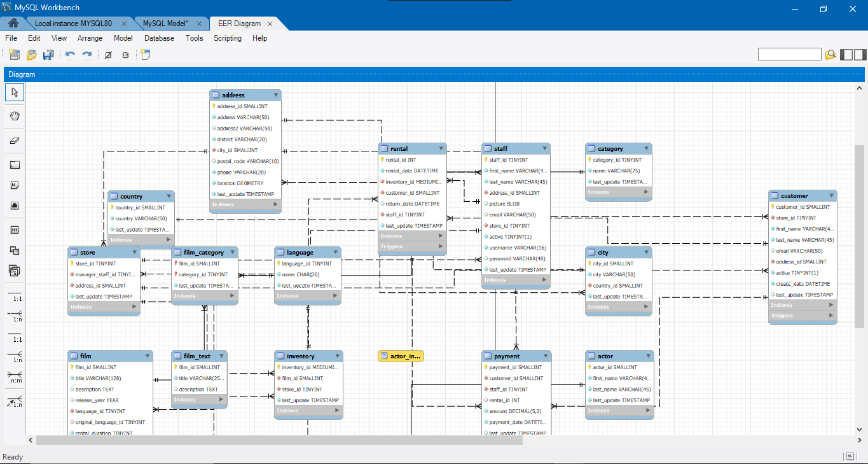Choose relationship using existing columns tool
The width and height of the screenshot is (868, 464).
15,402
